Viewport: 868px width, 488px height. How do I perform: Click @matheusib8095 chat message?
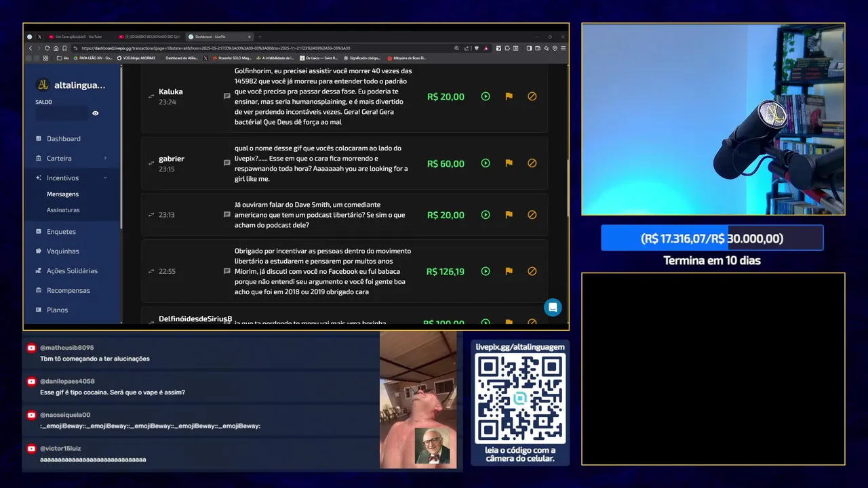(201, 353)
